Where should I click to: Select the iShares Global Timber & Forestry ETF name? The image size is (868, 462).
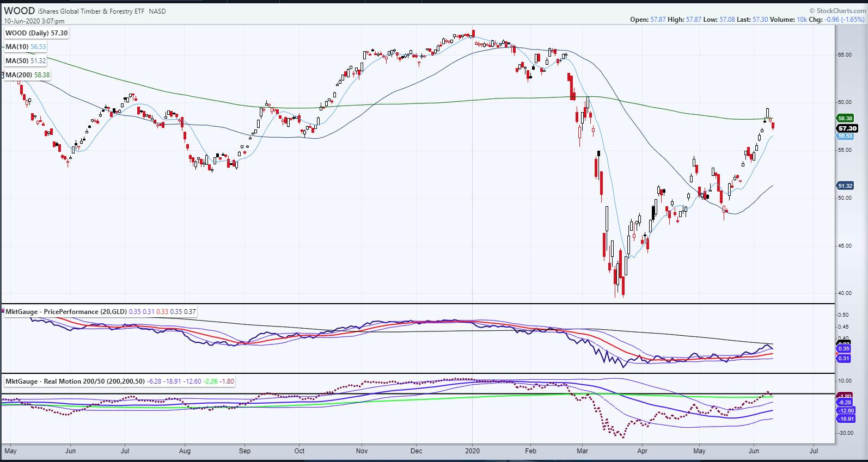point(91,11)
